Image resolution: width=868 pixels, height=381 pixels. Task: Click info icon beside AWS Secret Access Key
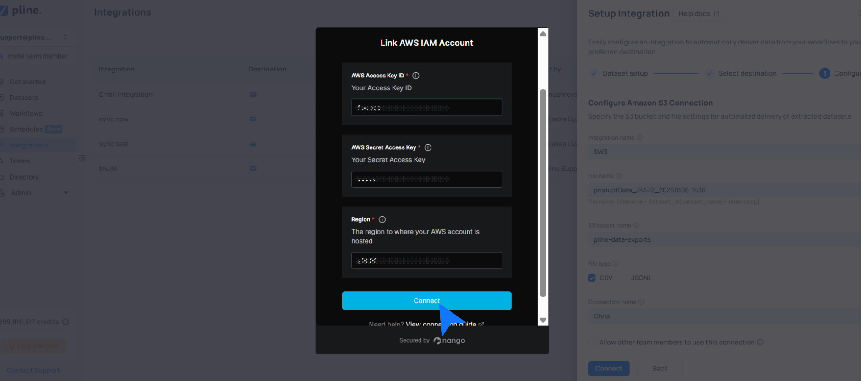coord(428,147)
